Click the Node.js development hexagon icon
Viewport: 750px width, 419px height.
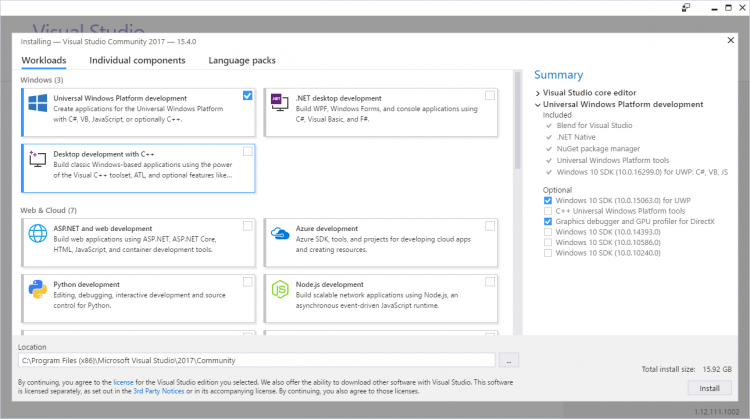pos(280,289)
